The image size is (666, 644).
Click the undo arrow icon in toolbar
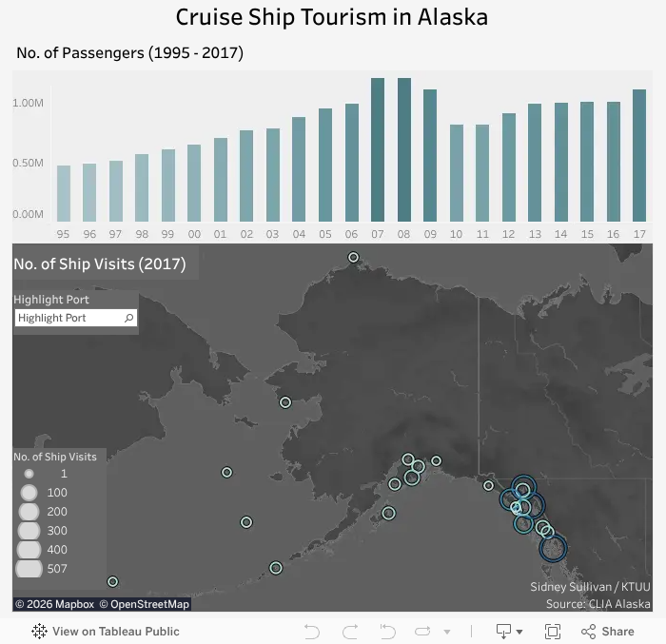(x=312, y=632)
